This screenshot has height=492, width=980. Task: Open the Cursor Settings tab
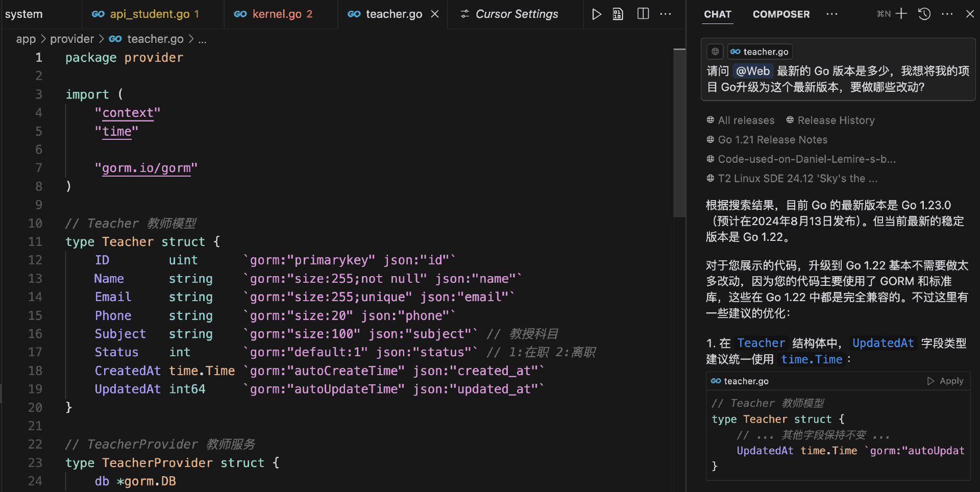point(515,14)
